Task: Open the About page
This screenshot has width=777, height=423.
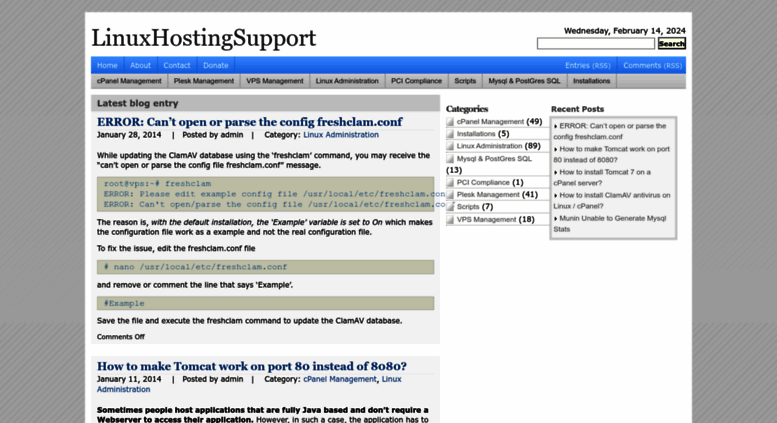Action: tap(140, 65)
